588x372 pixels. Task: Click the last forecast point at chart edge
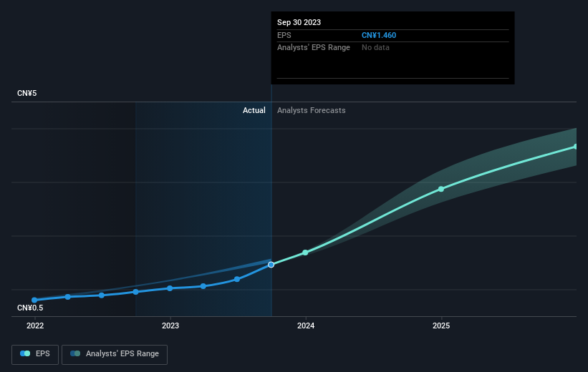(575, 147)
